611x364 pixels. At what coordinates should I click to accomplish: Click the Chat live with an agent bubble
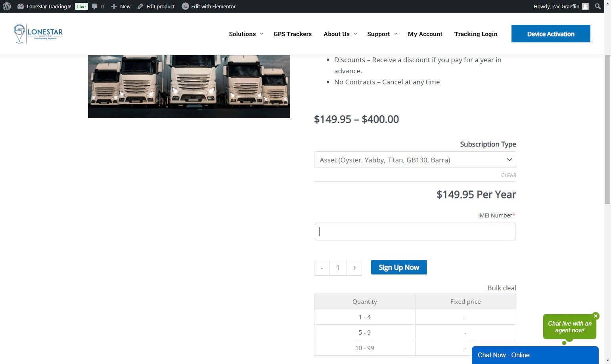(x=570, y=327)
